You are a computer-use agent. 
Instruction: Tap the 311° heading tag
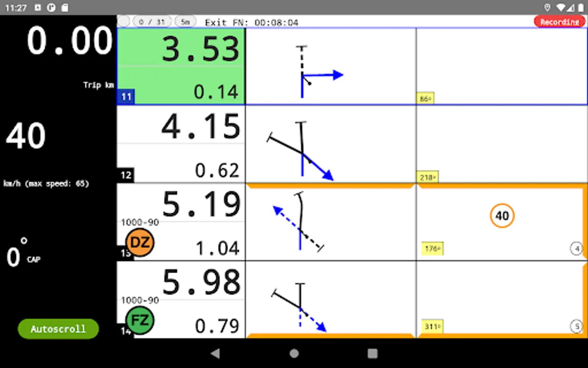coord(432,326)
